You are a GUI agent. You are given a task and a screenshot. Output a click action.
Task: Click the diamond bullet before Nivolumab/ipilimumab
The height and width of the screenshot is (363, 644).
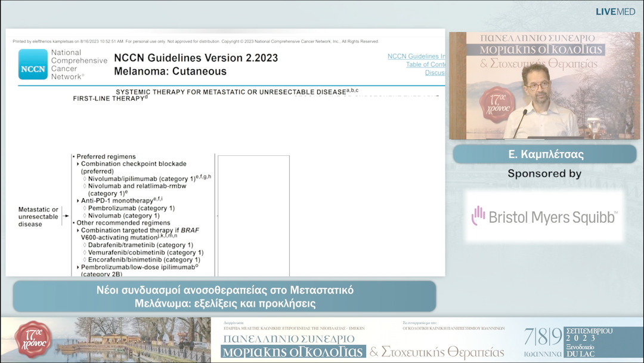(85, 177)
